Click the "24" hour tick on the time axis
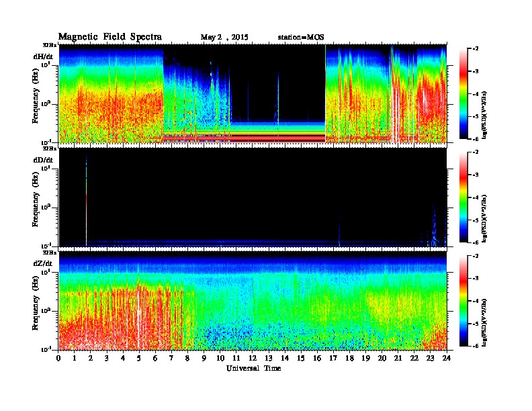Viewport: 532px width, 411px height. [447, 358]
